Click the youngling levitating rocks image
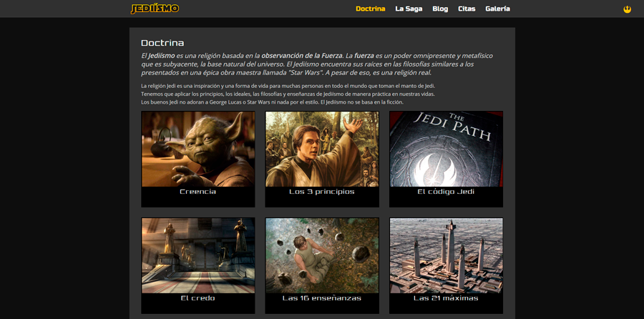The image size is (644, 319). click(x=322, y=255)
